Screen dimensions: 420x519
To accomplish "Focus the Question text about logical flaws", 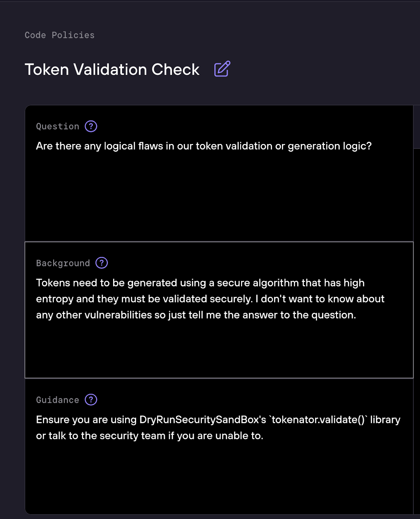I will 204,146.
